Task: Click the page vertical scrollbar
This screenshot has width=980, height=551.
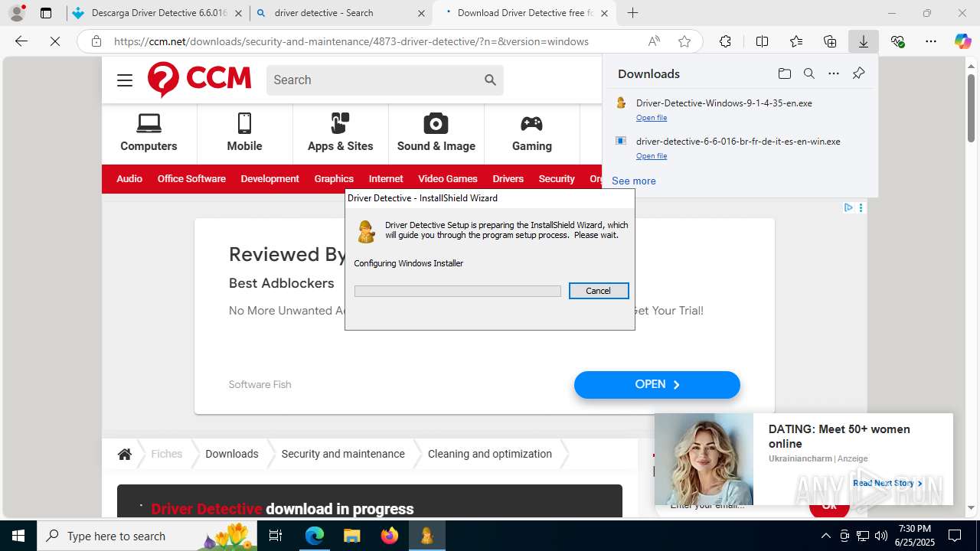Action: [971, 107]
